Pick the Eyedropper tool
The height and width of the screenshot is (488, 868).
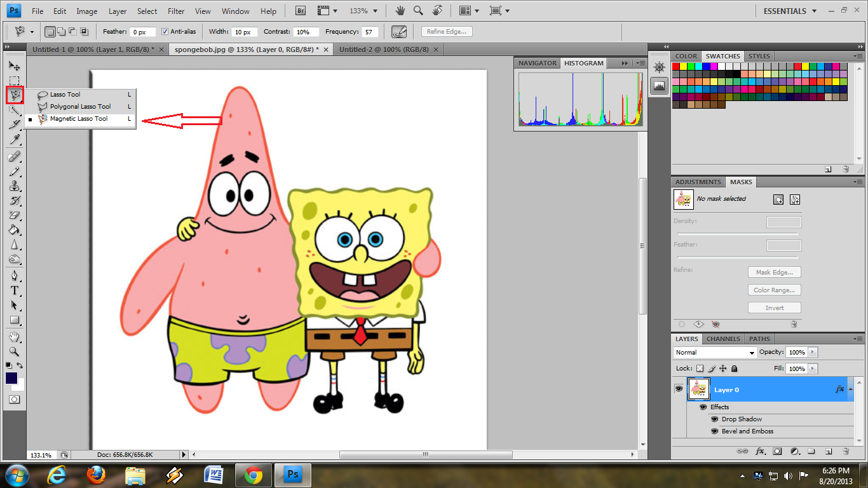(14, 140)
